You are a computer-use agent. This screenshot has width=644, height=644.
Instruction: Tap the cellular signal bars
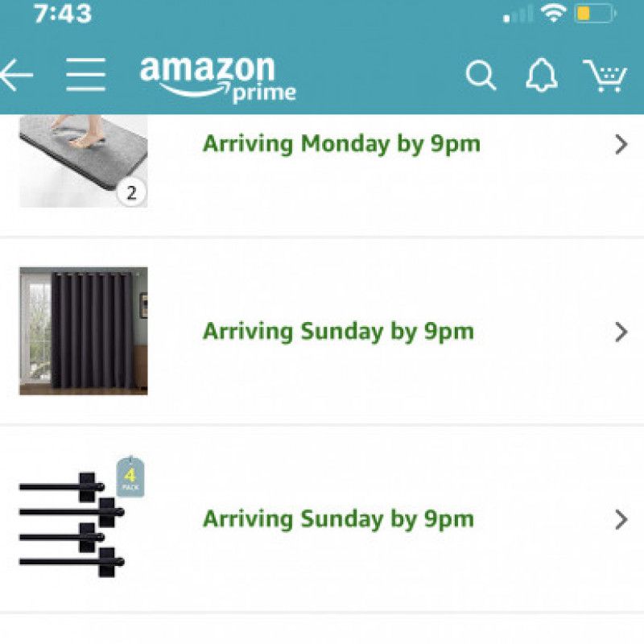coord(518,14)
